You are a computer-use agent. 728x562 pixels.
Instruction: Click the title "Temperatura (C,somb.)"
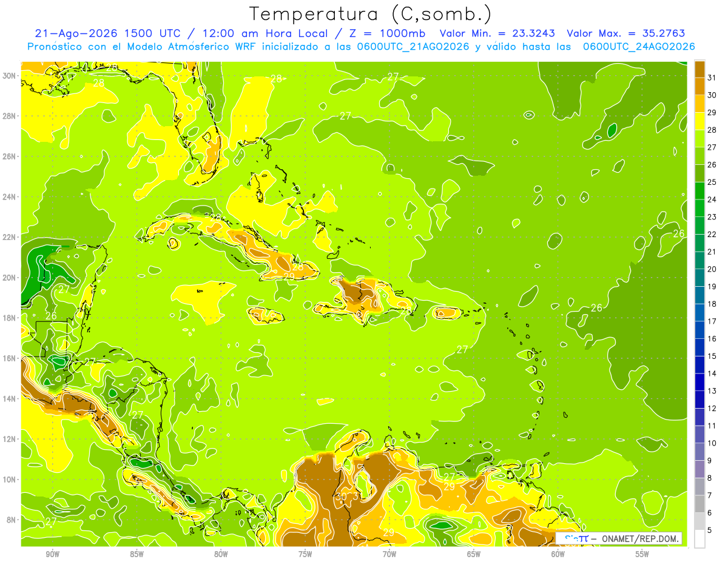pos(370,15)
